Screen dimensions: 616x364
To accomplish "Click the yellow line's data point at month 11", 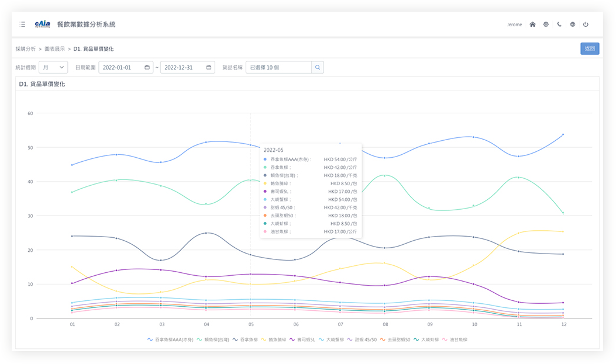I will (518, 233).
